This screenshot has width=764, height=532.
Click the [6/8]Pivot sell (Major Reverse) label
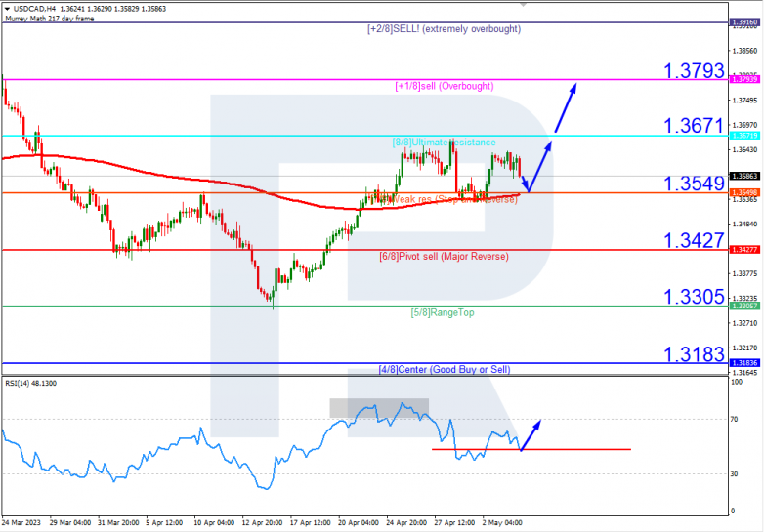coord(444,256)
